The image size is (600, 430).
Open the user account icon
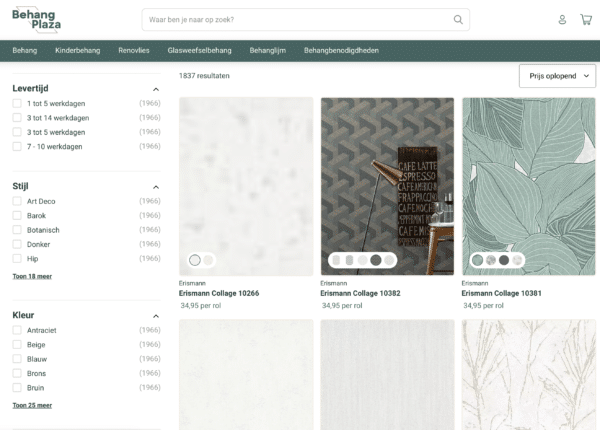point(562,20)
